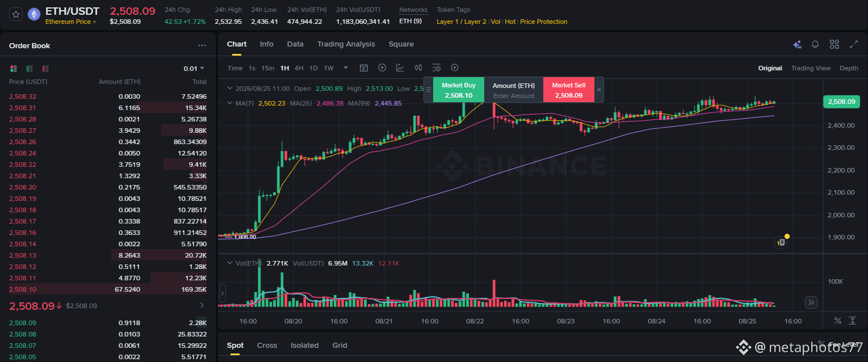868x362 pixels.
Task: Expand the left side panel arrow in volume pane
Action: (x=222, y=293)
